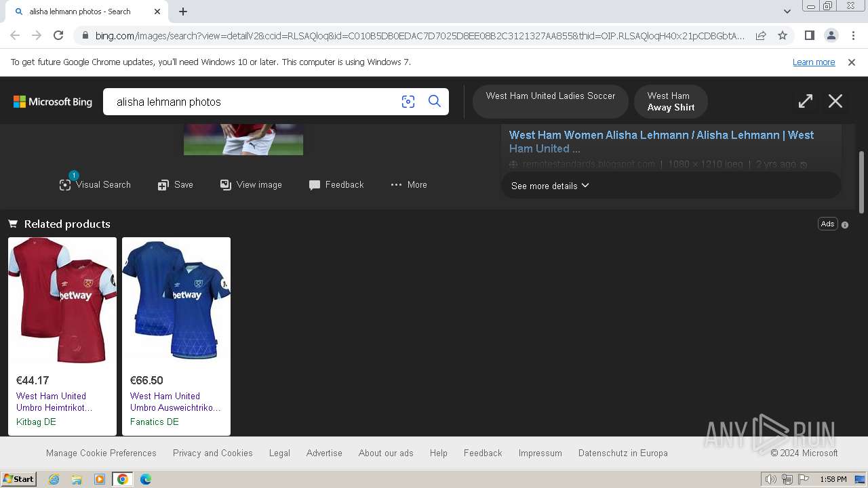Open the tab search dropdown arrow
Image resolution: width=868 pixels, height=488 pixels.
tap(787, 12)
